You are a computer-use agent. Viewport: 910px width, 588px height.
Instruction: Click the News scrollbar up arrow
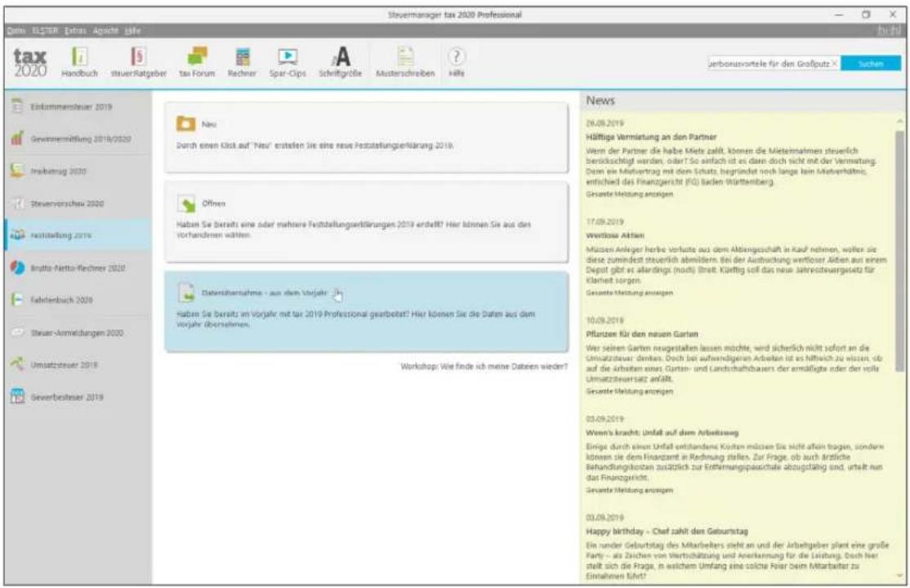pos(899,122)
